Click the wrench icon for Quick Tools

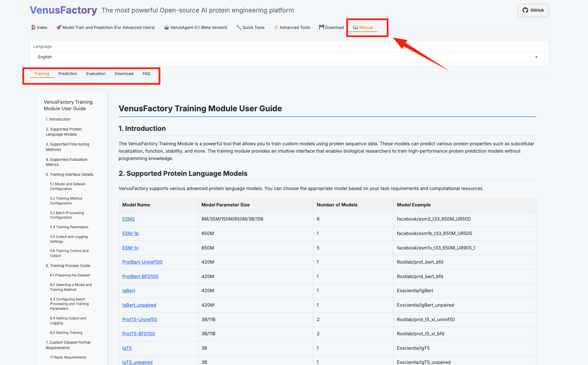point(239,27)
